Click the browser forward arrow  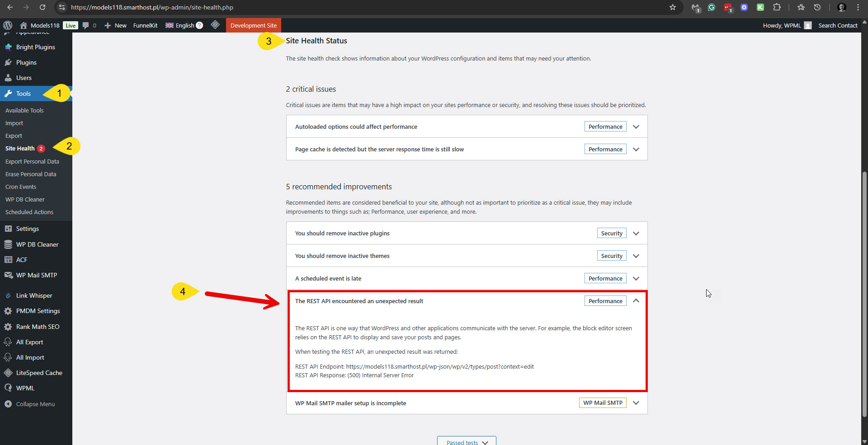pos(26,7)
